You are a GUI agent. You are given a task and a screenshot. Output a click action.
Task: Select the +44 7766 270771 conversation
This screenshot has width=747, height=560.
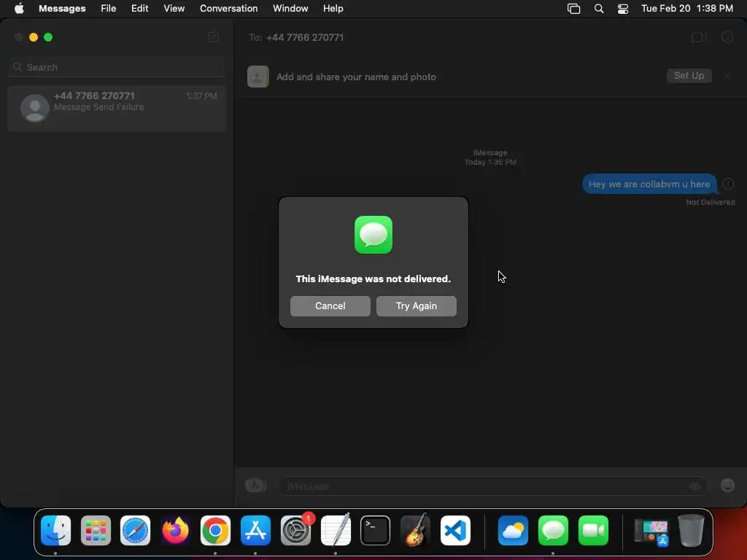117,108
